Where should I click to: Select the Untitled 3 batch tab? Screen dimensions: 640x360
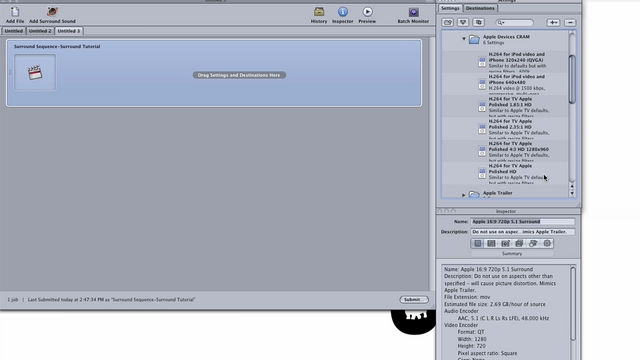69,31
